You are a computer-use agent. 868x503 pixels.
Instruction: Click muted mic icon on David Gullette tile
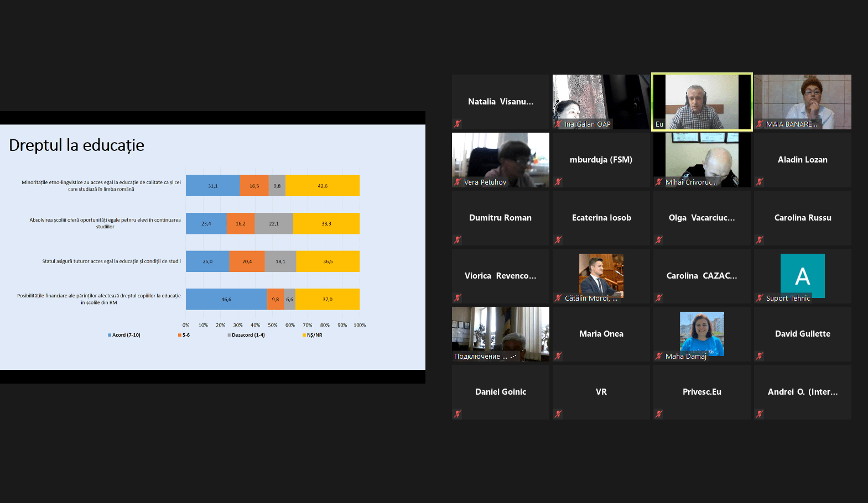(x=760, y=356)
